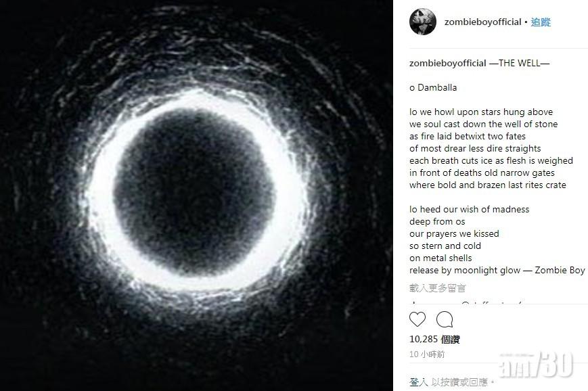Click the partially hidden comment below 載入更多留言
The image size is (588, 391).
467,303
